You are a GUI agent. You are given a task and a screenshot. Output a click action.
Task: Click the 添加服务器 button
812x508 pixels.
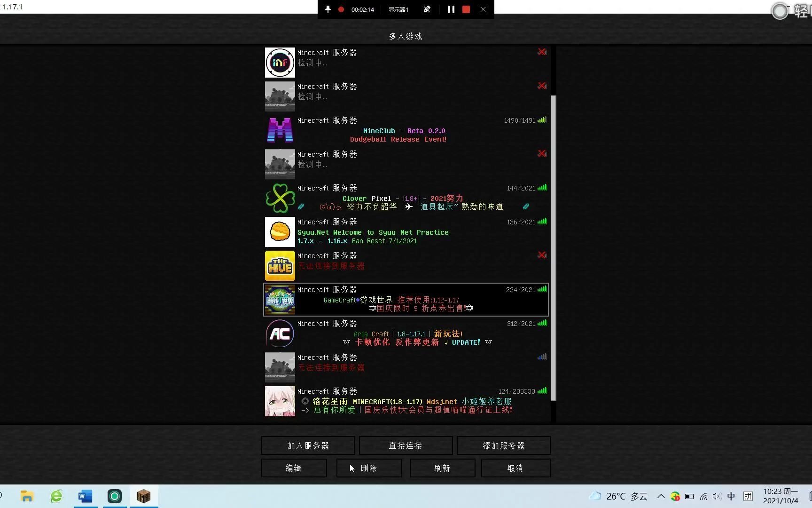503,445
